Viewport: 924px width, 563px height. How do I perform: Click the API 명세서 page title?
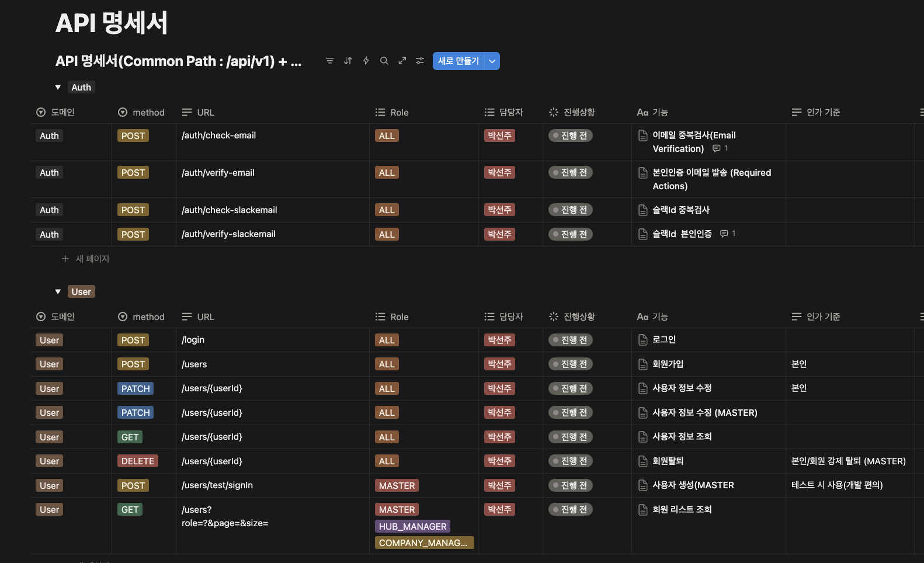point(112,23)
